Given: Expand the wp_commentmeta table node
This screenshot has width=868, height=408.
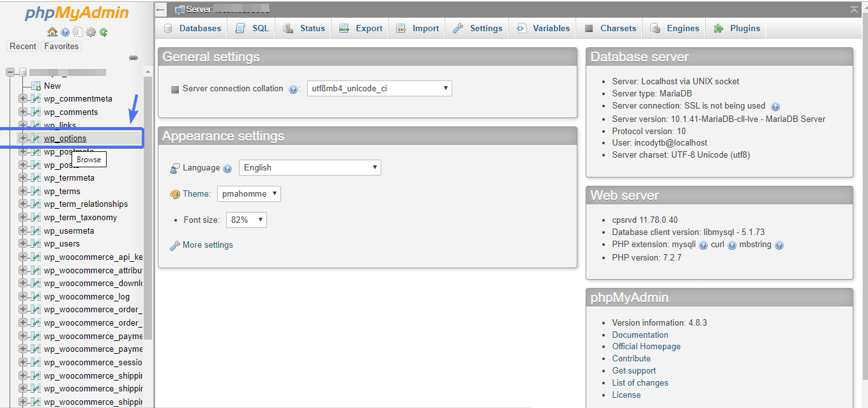Looking at the screenshot, I should (x=23, y=98).
